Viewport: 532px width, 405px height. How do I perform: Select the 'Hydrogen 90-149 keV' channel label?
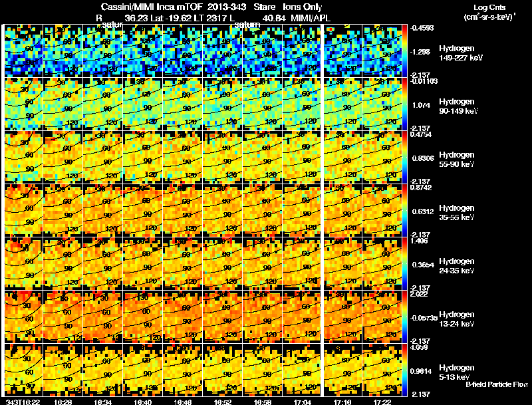[459, 106]
